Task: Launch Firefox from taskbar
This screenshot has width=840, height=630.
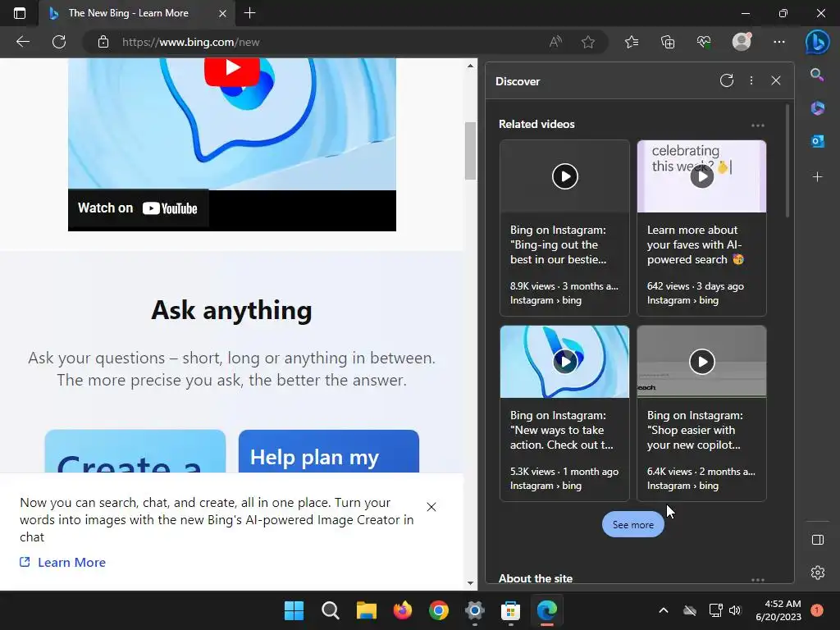Action: pyautogui.click(x=402, y=610)
